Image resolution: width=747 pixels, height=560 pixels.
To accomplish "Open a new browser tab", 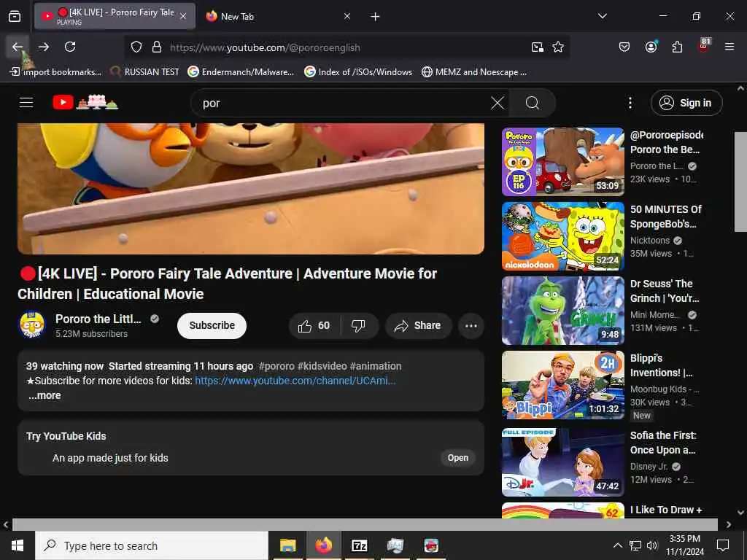I will click(376, 17).
